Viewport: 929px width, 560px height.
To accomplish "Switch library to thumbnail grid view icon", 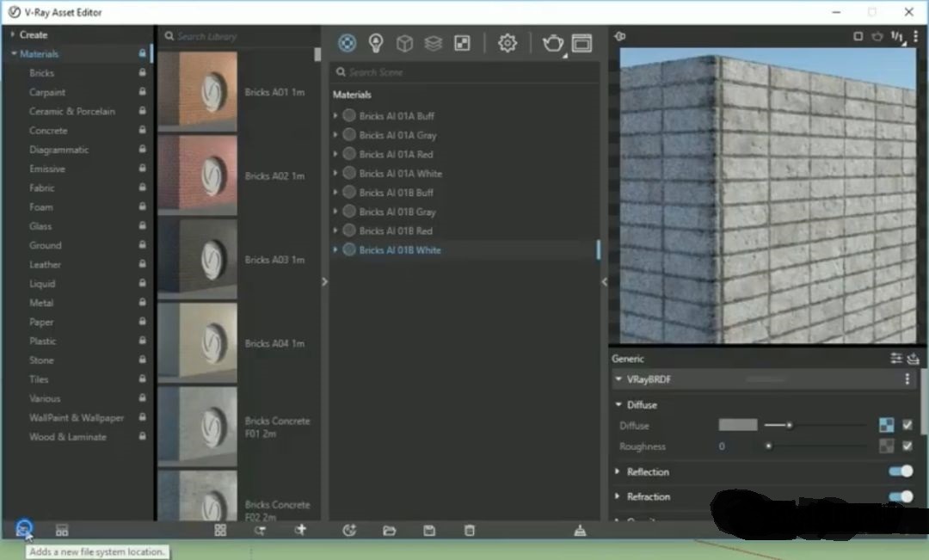I will click(220, 530).
